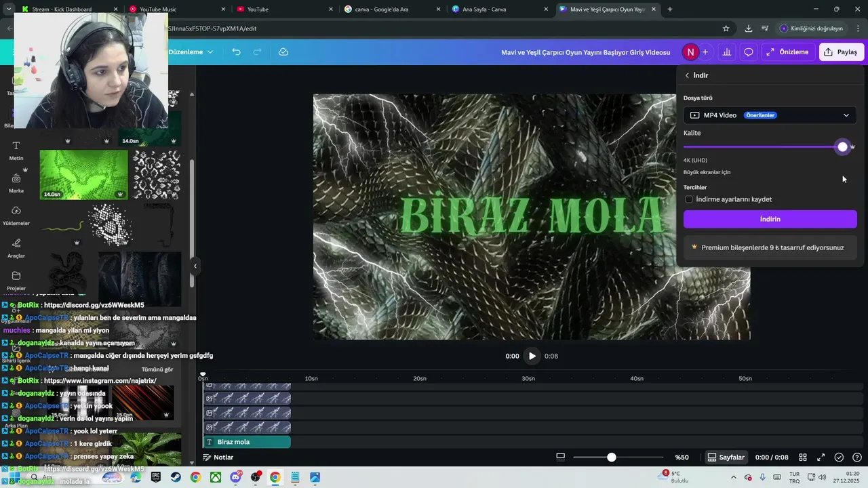Viewport: 868px width, 488px height.
Task: Open the MP4 Video file type dropdown
Action: (x=770, y=115)
